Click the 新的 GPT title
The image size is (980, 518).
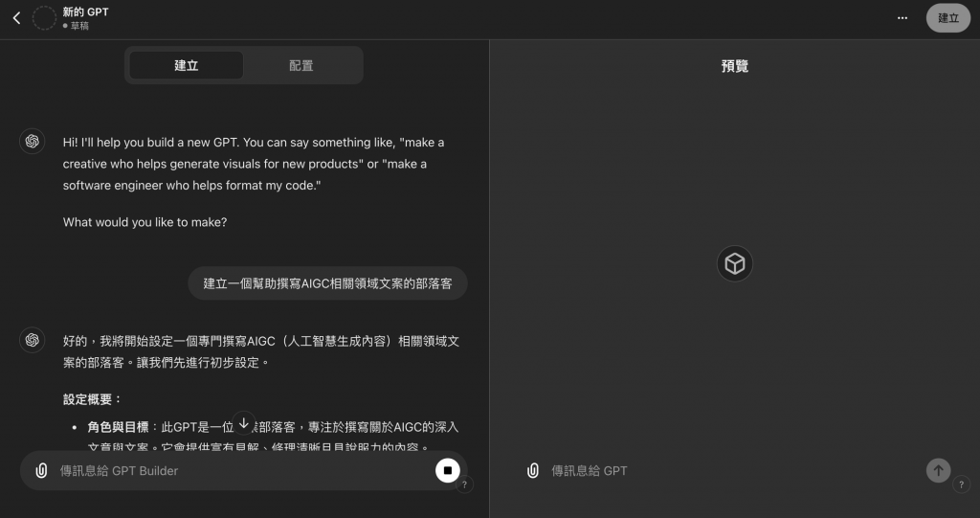[x=85, y=11]
